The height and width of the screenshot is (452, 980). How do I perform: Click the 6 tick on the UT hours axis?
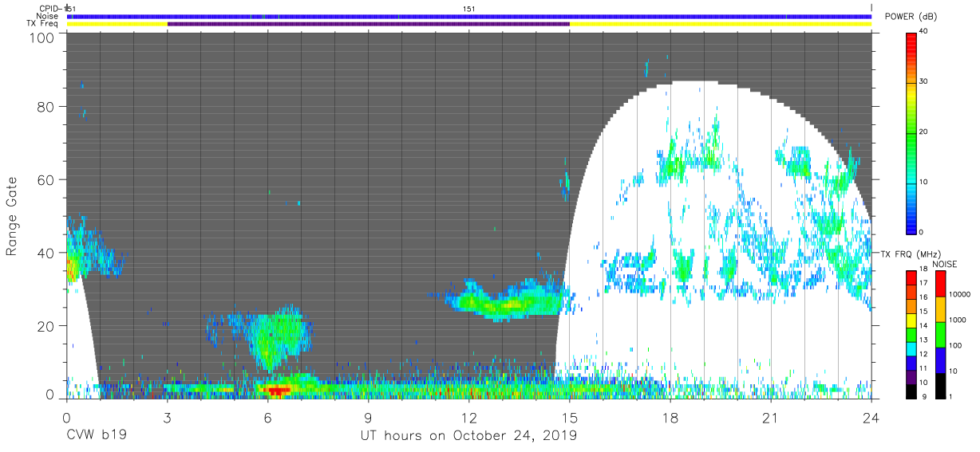coord(267,417)
